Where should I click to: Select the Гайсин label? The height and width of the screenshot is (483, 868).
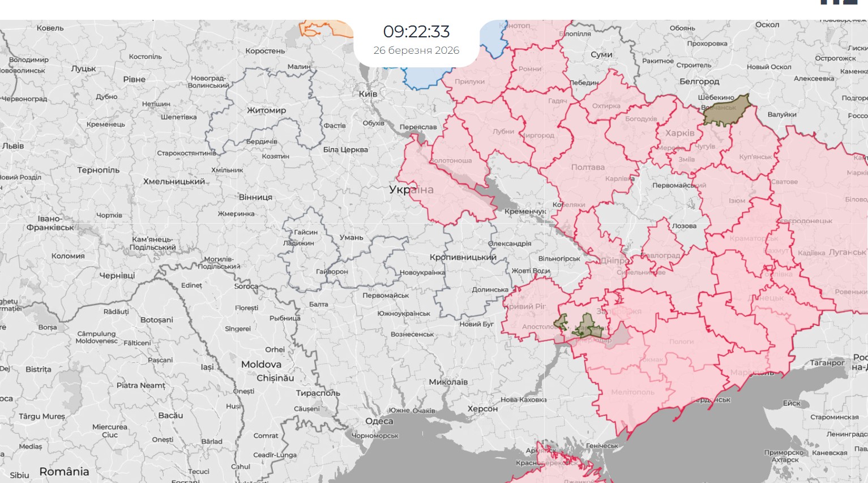click(x=306, y=232)
